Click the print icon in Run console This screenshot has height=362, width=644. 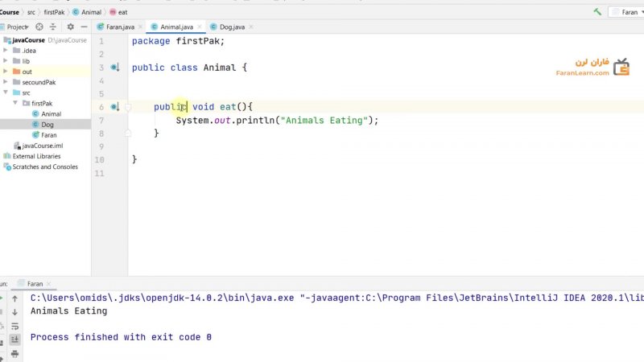[14, 353]
